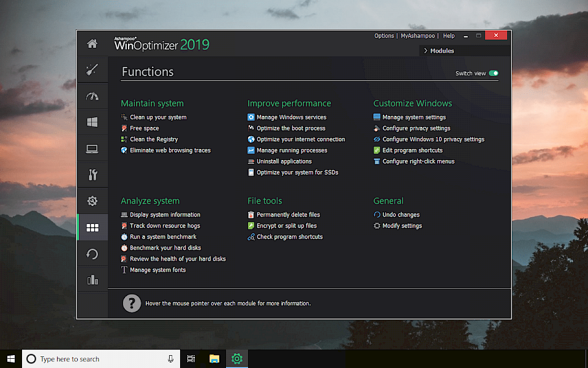Open the Help menu
588x368 pixels.
coord(449,36)
